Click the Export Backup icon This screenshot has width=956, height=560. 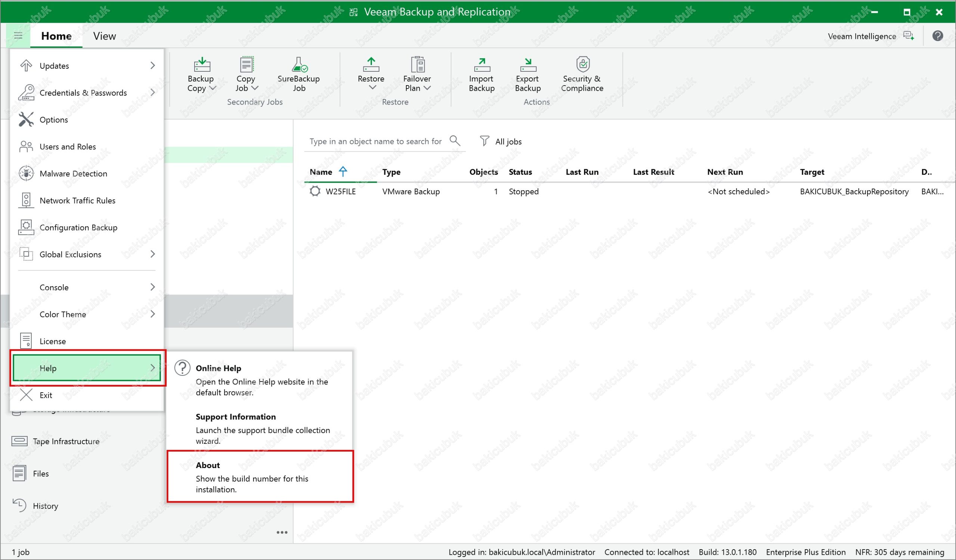(x=528, y=65)
